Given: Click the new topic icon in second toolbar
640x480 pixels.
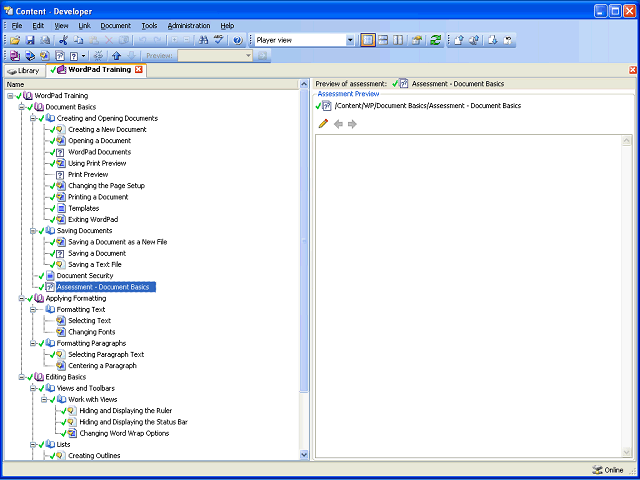Looking at the screenshot, I should [x=44, y=56].
